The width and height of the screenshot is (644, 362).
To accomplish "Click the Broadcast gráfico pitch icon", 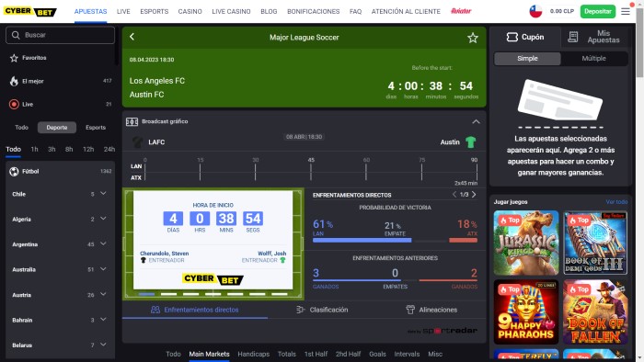I will pos(132,122).
